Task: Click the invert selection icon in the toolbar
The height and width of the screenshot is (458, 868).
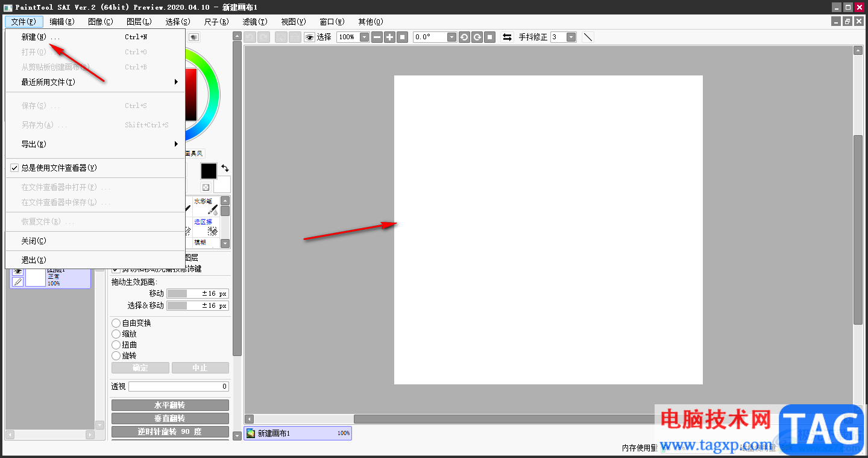Action: (295, 37)
